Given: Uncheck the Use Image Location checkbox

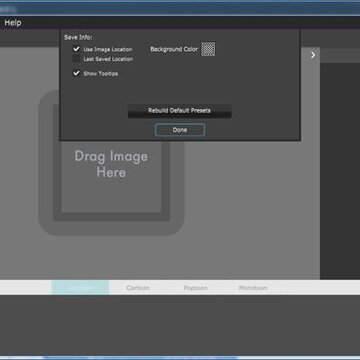Looking at the screenshot, I should (x=77, y=49).
